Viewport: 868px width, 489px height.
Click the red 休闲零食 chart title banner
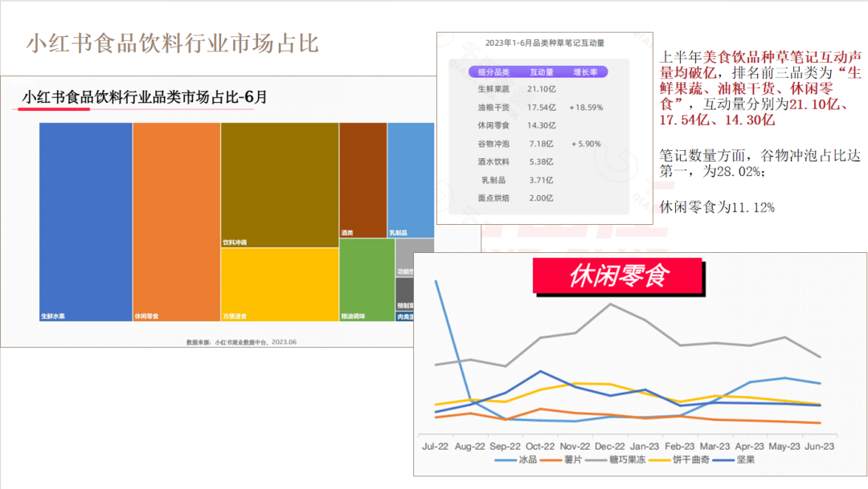point(618,276)
